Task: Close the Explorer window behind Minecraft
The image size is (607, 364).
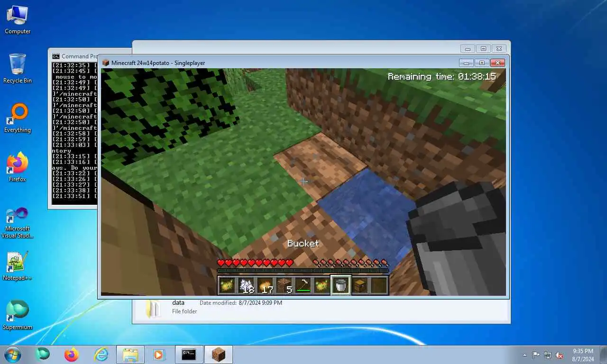Action: (x=499, y=49)
